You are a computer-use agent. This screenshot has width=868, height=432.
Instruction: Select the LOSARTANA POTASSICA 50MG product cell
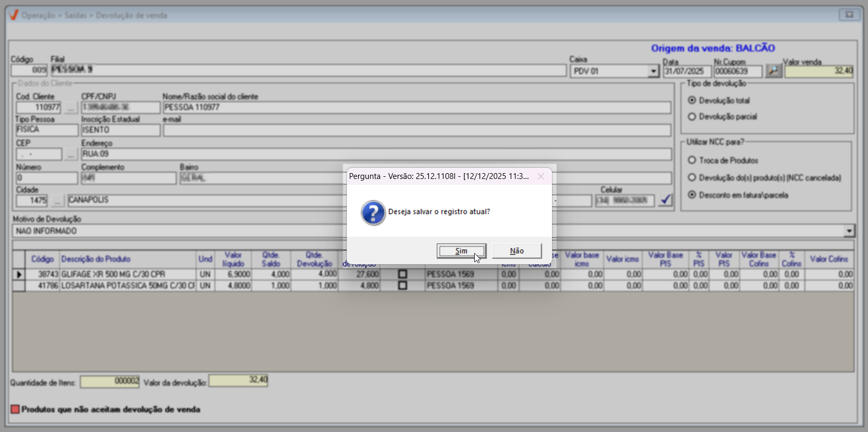[x=128, y=286]
